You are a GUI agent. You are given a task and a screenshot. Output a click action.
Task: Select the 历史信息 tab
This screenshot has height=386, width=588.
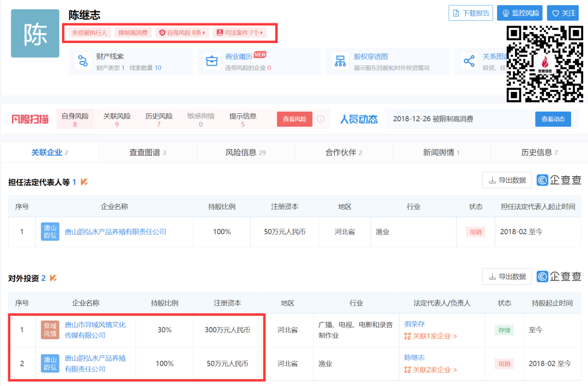(x=539, y=152)
